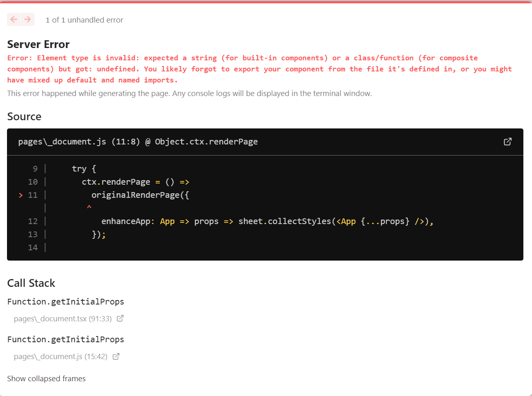Click the ctx.renderPage code on line 10
532x396 pixels.
coord(116,182)
